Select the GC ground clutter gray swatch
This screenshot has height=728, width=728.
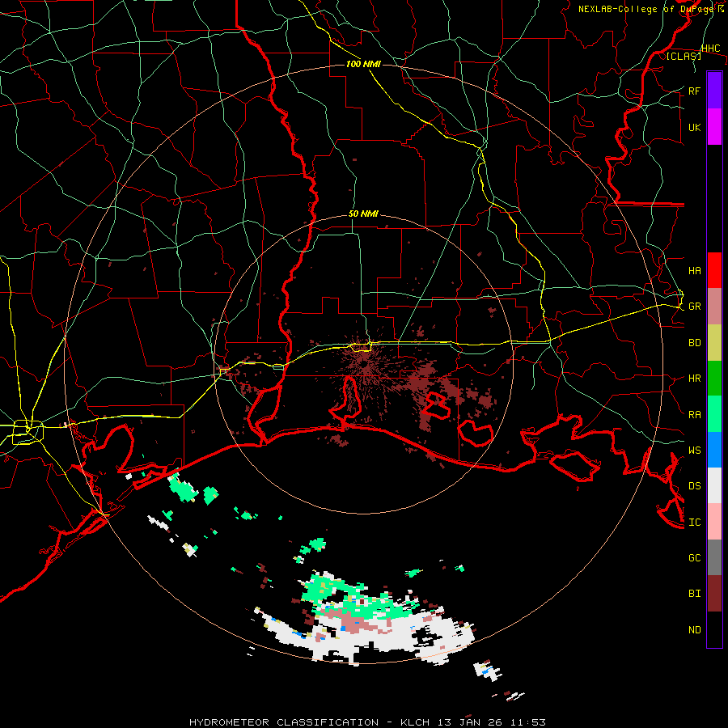click(714, 557)
